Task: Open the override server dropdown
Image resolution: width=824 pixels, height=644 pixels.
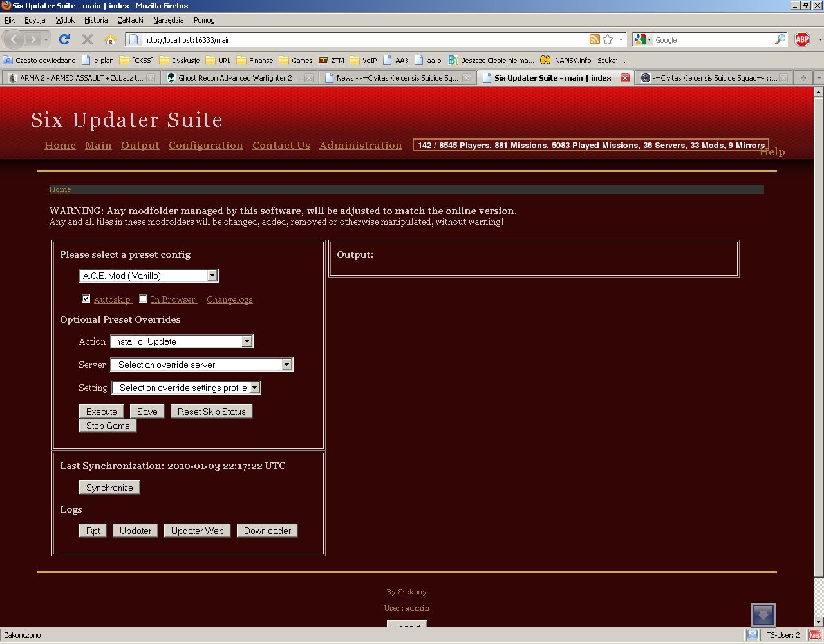Action: pos(201,365)
